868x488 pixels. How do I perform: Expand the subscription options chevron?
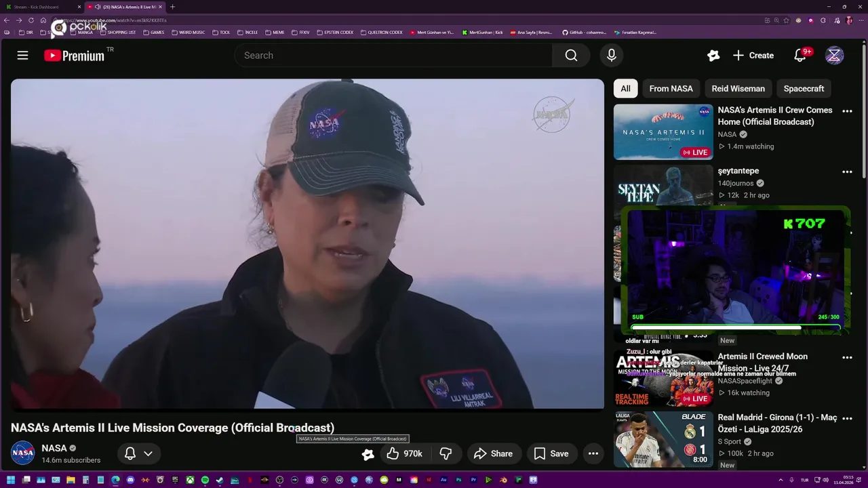click(148, 453)
